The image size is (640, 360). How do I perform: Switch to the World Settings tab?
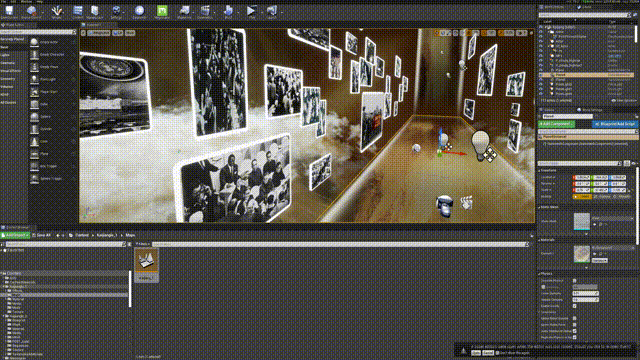pos(590,110)
